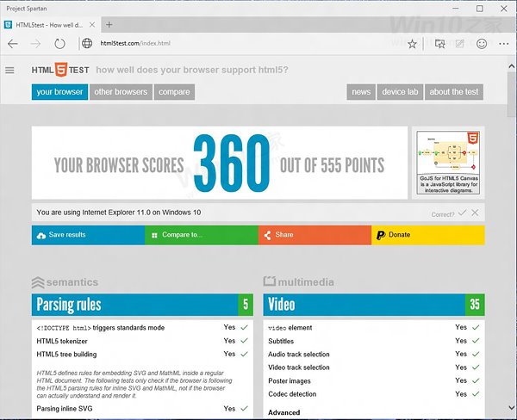Click 'Poster images' row
The width and height of the screenshot is (517, 420).
tap(374, 380)
